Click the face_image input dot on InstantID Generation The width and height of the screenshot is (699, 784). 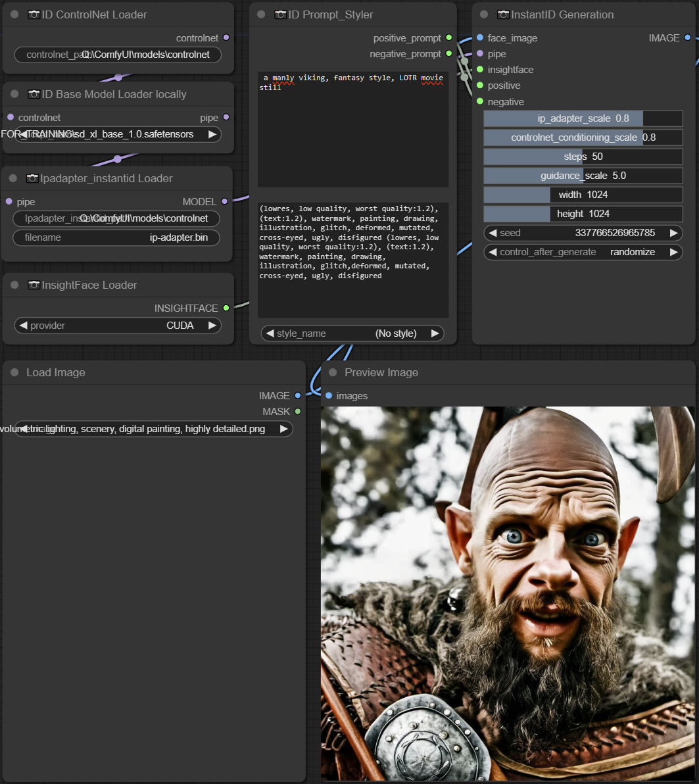pos(480,38)
